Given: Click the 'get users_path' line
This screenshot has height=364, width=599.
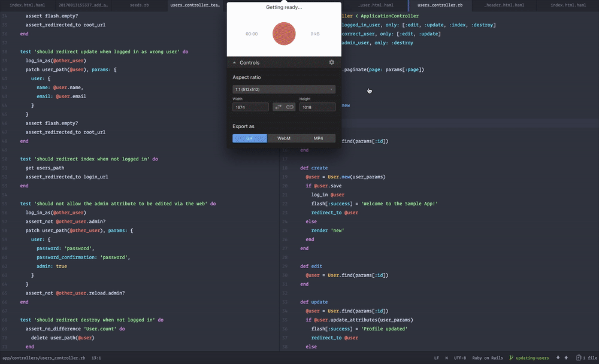Looking at the screenshot, I should point(45,168).
